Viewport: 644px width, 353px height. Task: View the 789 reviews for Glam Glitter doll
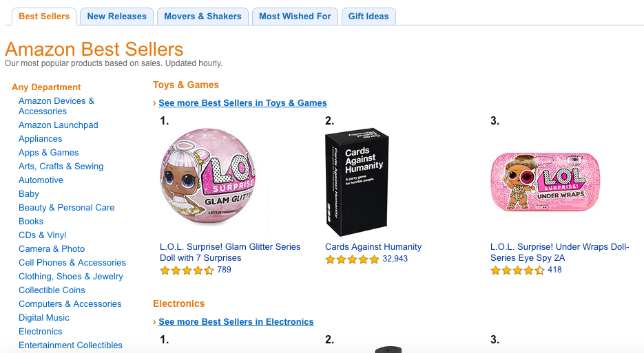tap(224, 270)
